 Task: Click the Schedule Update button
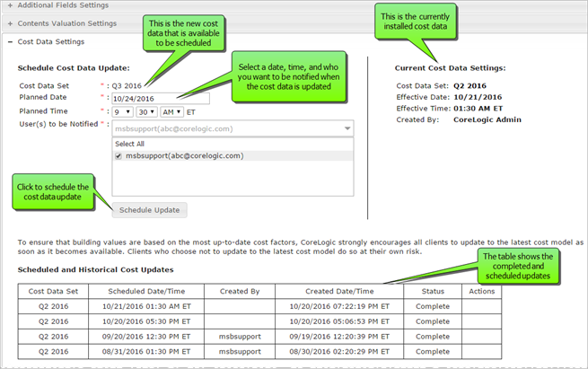(151, 210)
